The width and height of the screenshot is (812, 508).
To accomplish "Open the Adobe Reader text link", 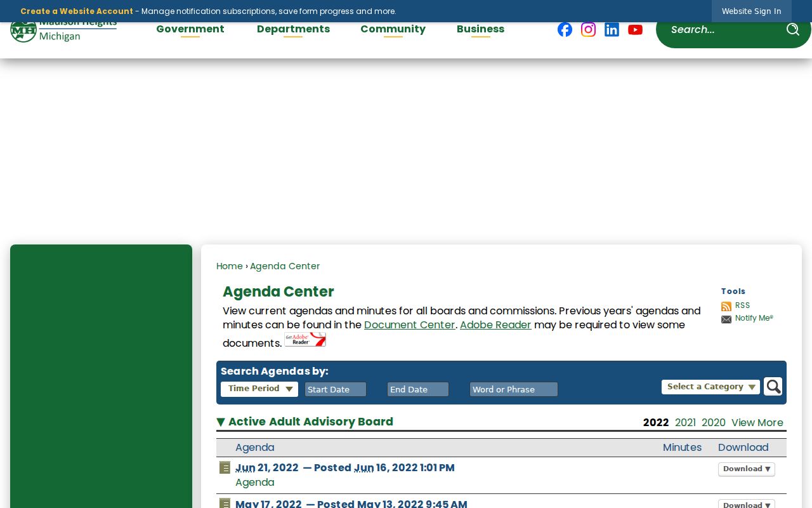I will (x=495, y=324).
